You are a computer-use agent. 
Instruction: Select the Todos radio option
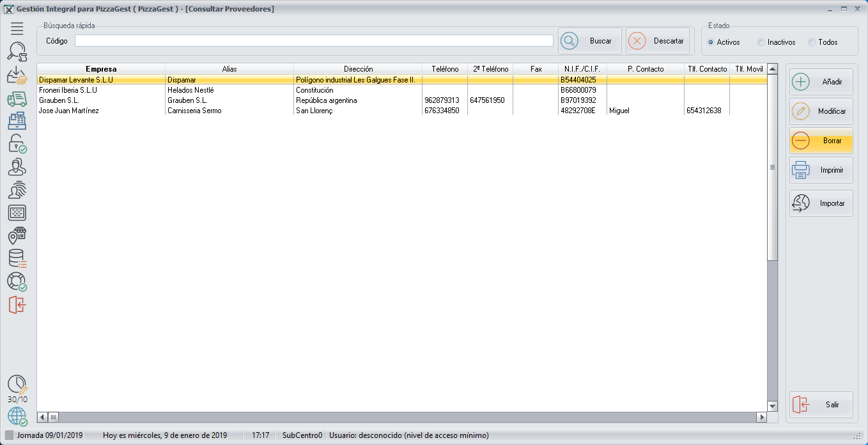(x=812, y=42)
